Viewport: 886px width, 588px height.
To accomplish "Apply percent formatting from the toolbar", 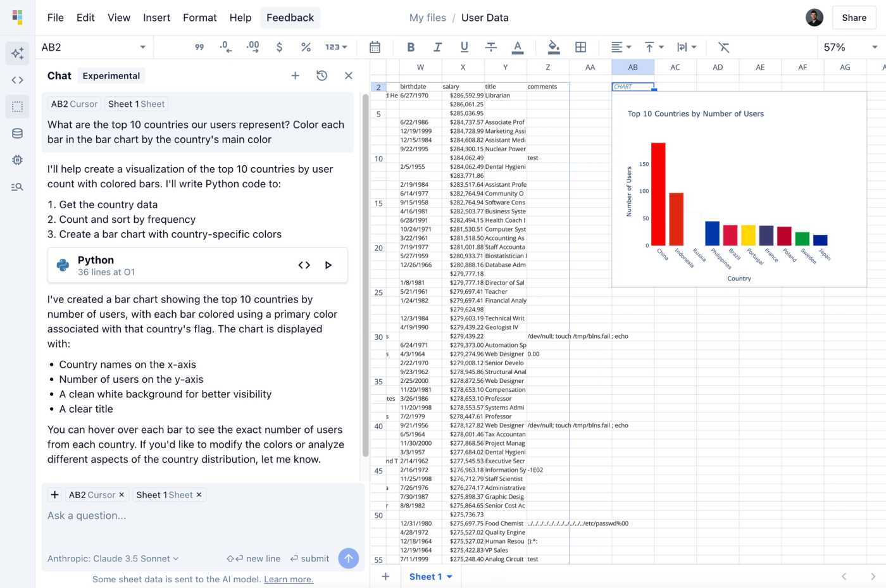I will tap(306, 47).
